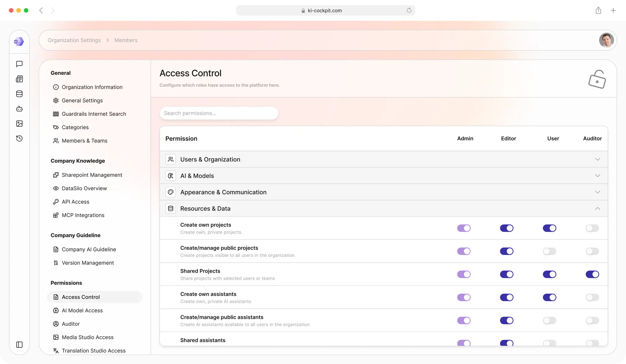This screenshot has height=364, width=626.
Task: Open General Settings in sidebar
Action: (x=78, y=100)
